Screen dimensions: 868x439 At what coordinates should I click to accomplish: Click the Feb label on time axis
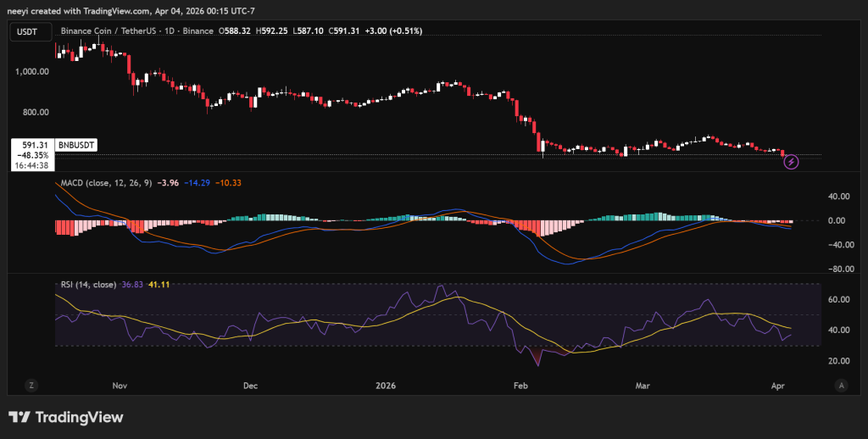click(x=520, y=385)
